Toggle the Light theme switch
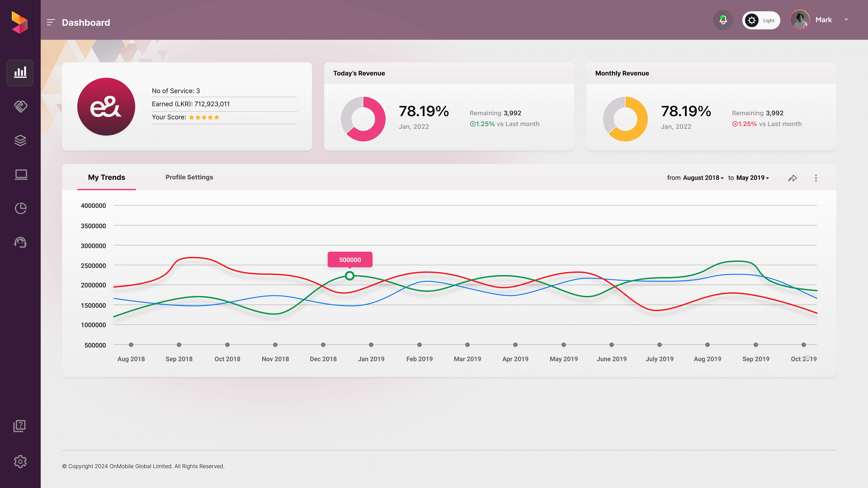The height and width of the screenshot is (488, 868). pos(761,21)
